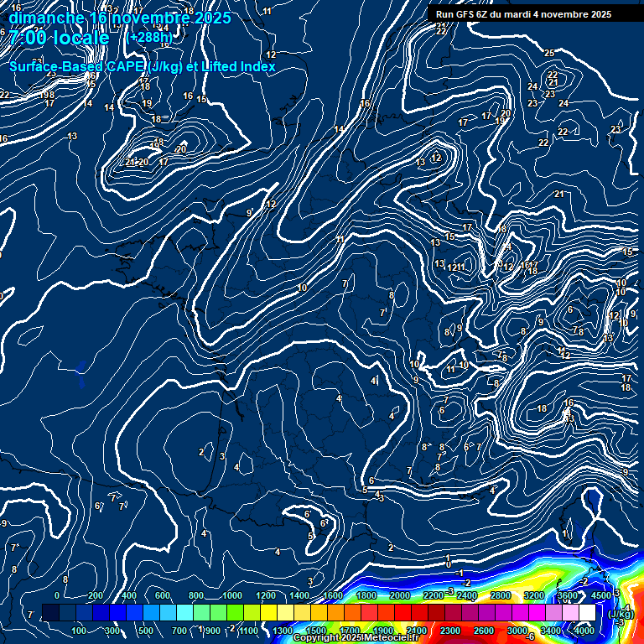This screenshot has width=644, height=644.
Task: Click the '1400' legend value
Action: pyautogui.click(x=299, y=595)
